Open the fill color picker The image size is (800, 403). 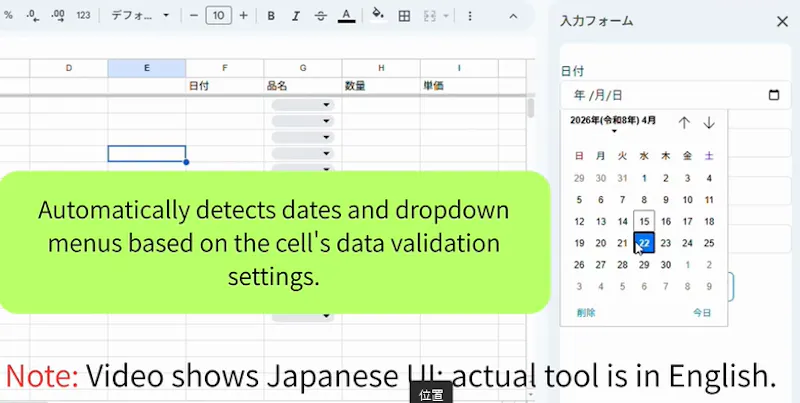pyautogui.click(x=378, y=15)
